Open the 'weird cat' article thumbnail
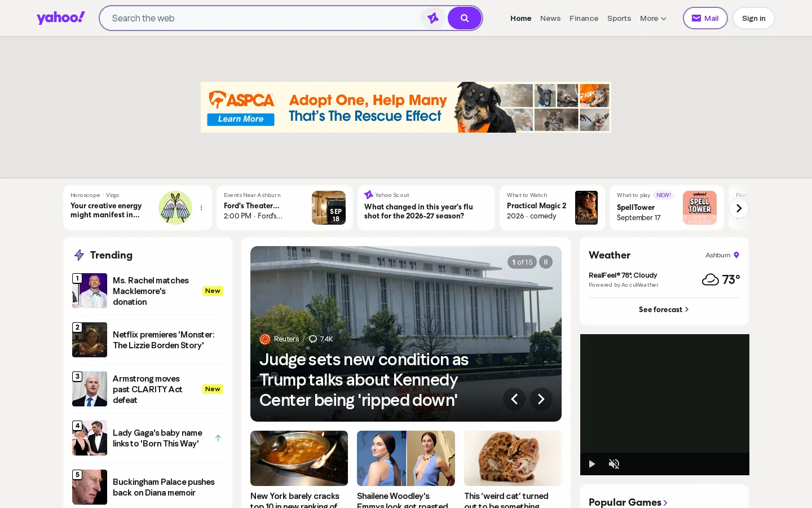The width and height of the screenshot is (812, 508). point(513,458)
